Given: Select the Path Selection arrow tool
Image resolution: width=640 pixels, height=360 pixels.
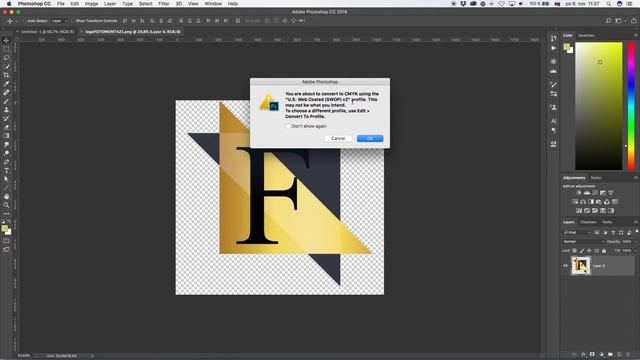Looking at the screenshot, I should (x=6, y=179).
